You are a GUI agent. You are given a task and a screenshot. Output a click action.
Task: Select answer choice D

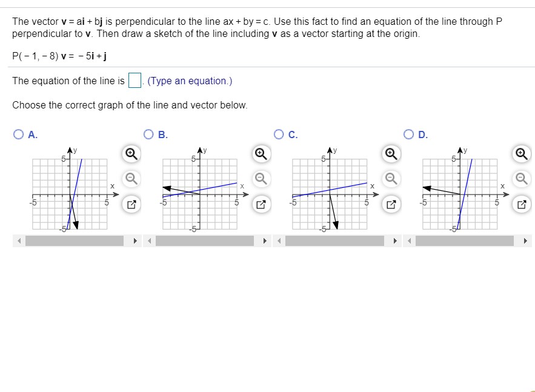pyautogui.click(x=408, y=135)
